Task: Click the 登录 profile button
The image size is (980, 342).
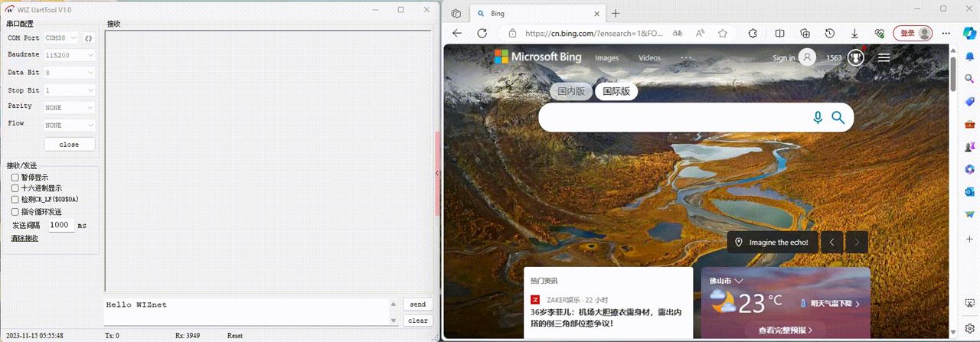Action: click(x=914, y=34)
